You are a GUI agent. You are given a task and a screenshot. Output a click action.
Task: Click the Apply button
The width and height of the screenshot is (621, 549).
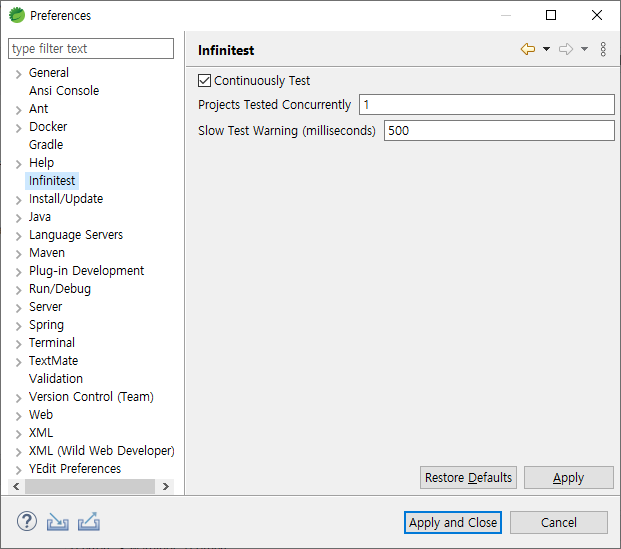(x=569, y=478)
